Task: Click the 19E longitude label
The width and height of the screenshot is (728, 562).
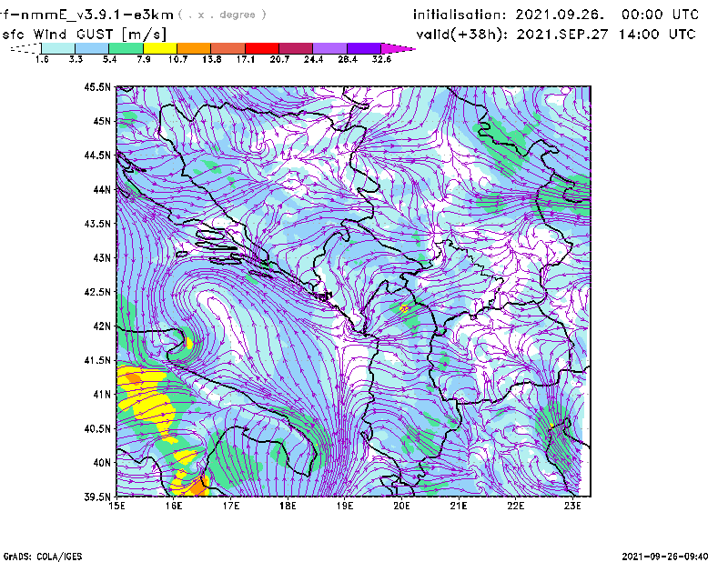Action: 345,506
